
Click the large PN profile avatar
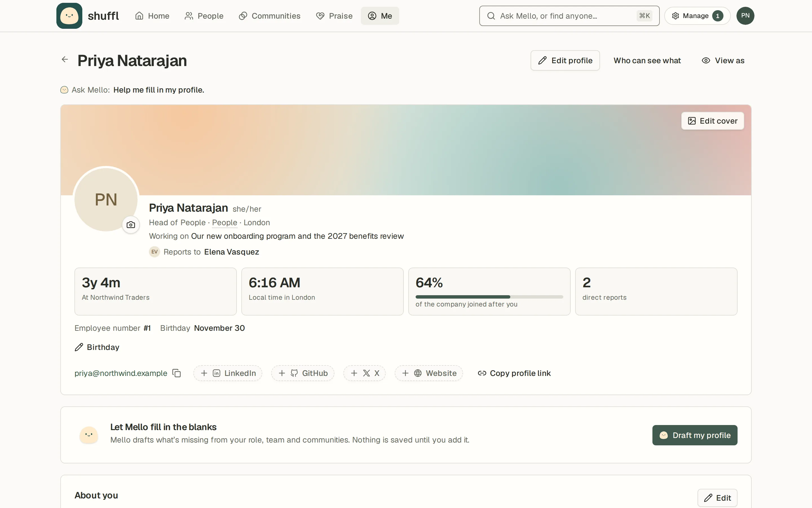pyautogui.click(x=106, y=200)
